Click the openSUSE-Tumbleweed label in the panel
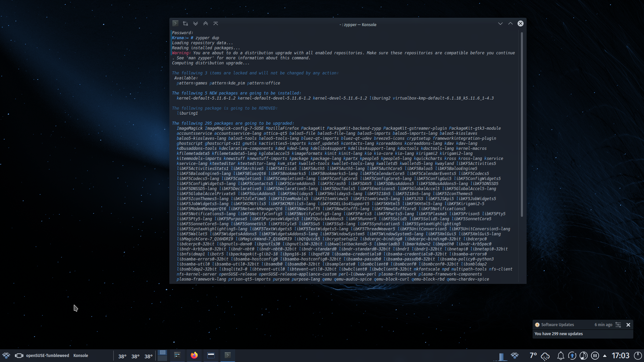Viewport: 644px width, 362px height. [48, 356]
